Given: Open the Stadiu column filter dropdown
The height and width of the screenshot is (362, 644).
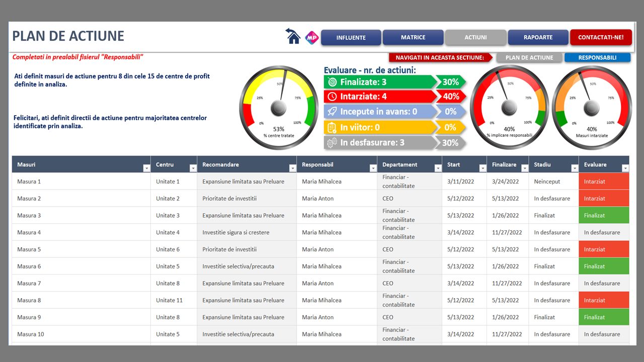Looking at the screenshot, I should pos(575,168).
